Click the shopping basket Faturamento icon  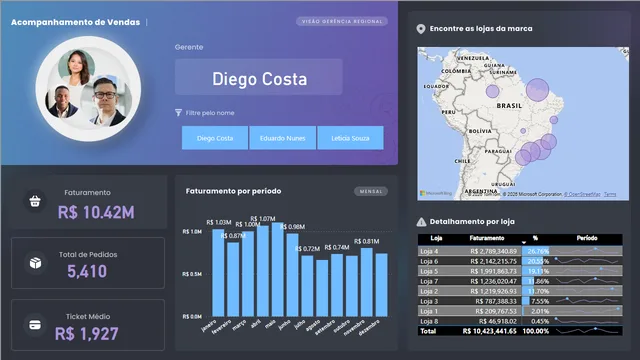(x=35, y=201)
